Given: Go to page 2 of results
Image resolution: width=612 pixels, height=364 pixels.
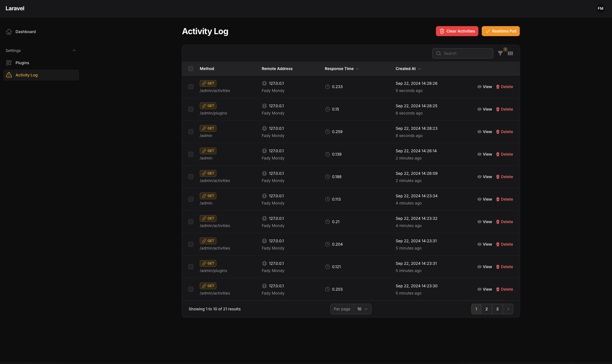Looking at the screenshot, I should [x=486, y=309].
